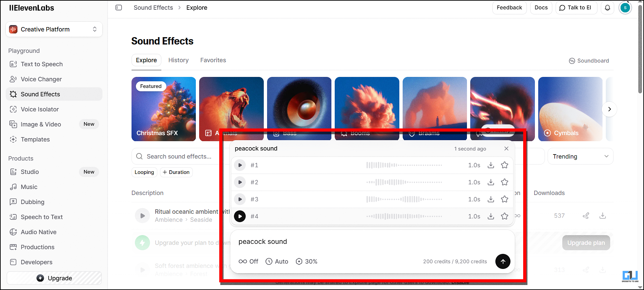Viewport: 644px width, 290px height.
Task: Favorite generation #3 with the star icon
Action: [504, 199]
